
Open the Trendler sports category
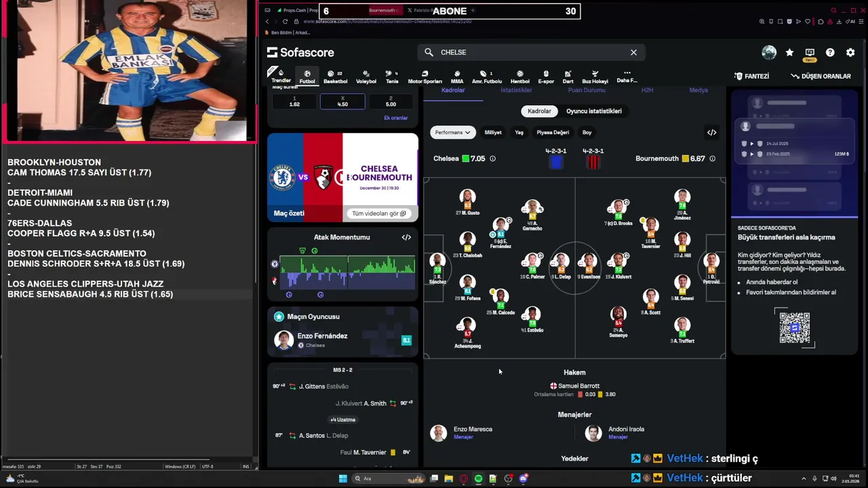click(x=281, y=76)
